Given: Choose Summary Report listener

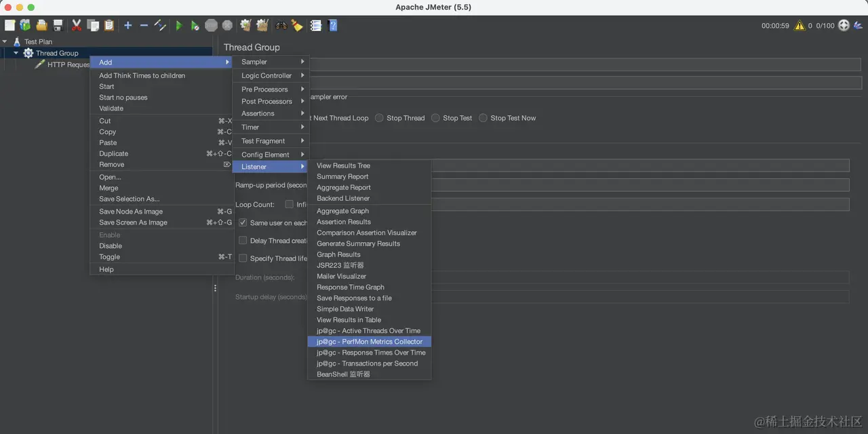Looking at the screenshot, I should pyautogui.click(x=370, y=176).
